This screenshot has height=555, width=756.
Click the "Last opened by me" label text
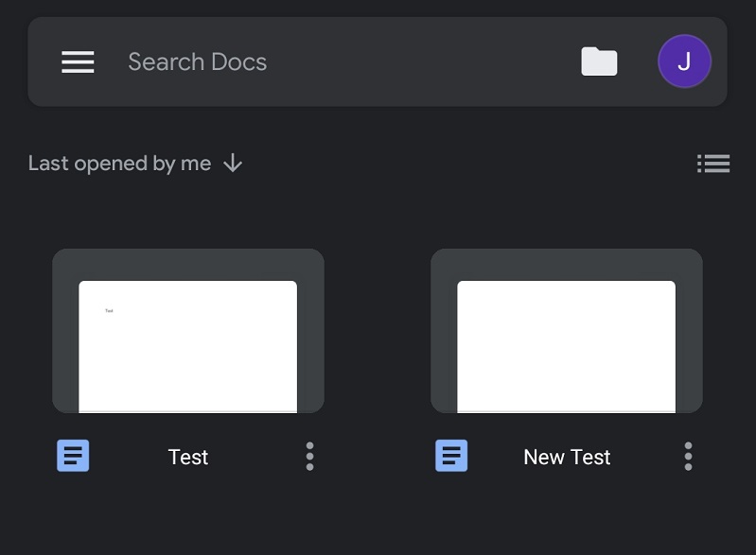point(119,164)
